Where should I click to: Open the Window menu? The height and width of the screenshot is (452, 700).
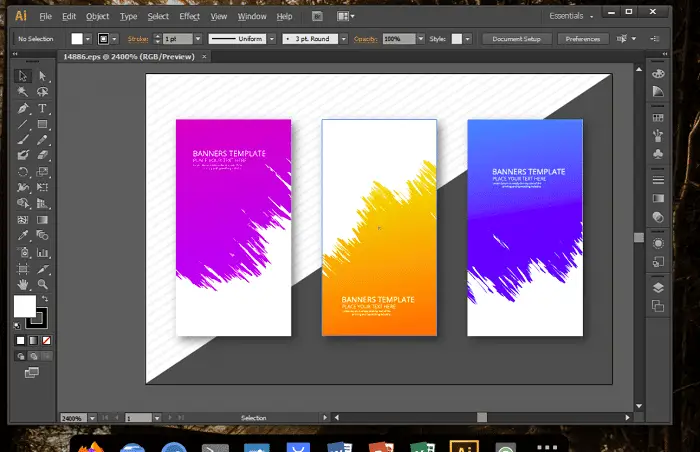tap(252, 17)
